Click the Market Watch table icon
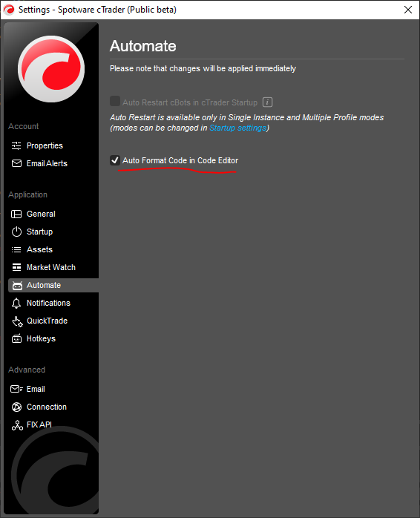This screenshot has height=518, width=420. pyautogui.click(x=16, y=267)
